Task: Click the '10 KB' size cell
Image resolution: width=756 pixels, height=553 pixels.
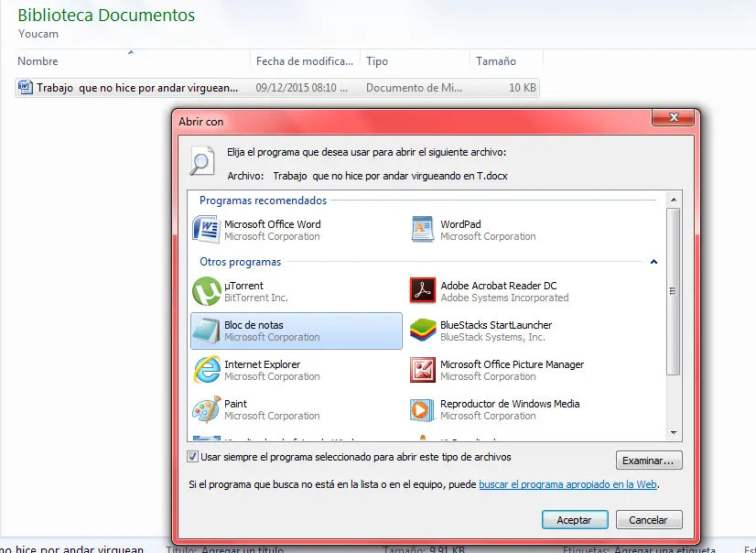Action: (x=523, y=88)
